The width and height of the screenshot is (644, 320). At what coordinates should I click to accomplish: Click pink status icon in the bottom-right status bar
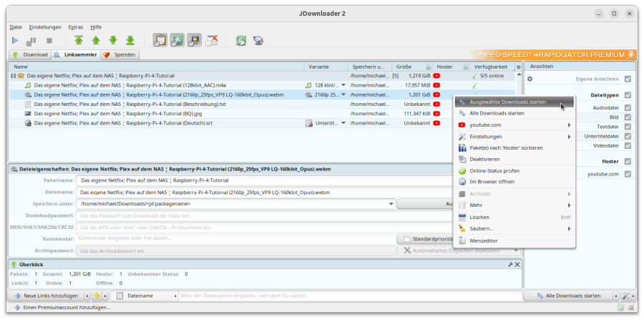coord(630,307)
